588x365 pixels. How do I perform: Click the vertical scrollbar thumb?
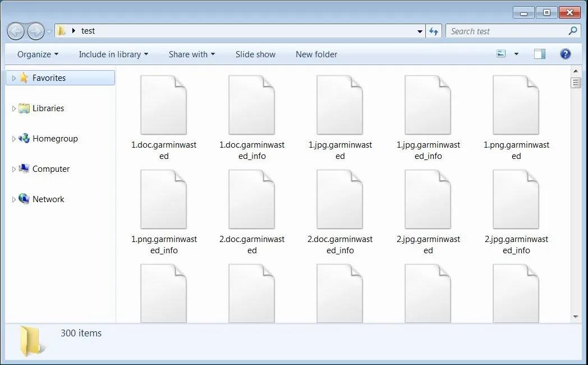[x=576, y=83]
